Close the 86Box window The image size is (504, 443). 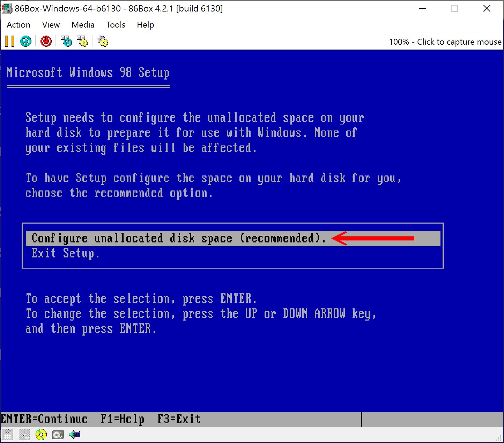click(487, 8)
